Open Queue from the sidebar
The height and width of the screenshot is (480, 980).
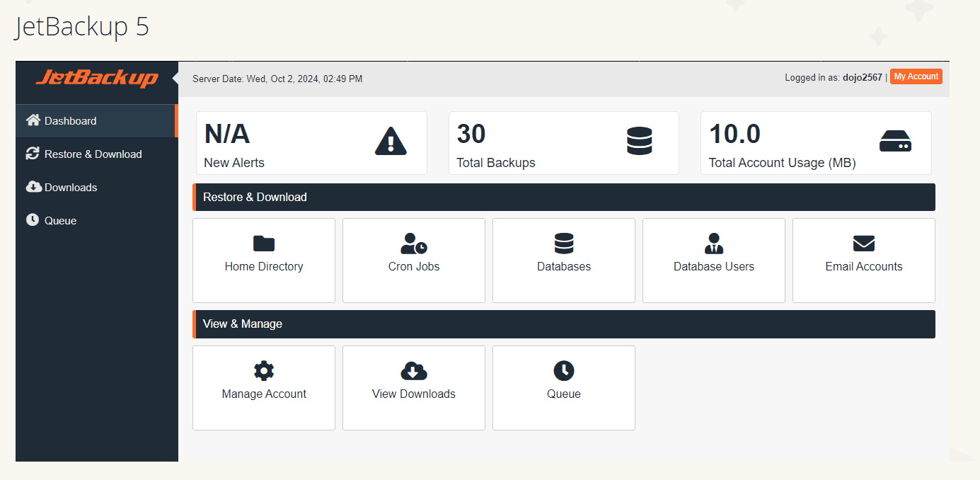pyautogui.click(x=59, y=220)
